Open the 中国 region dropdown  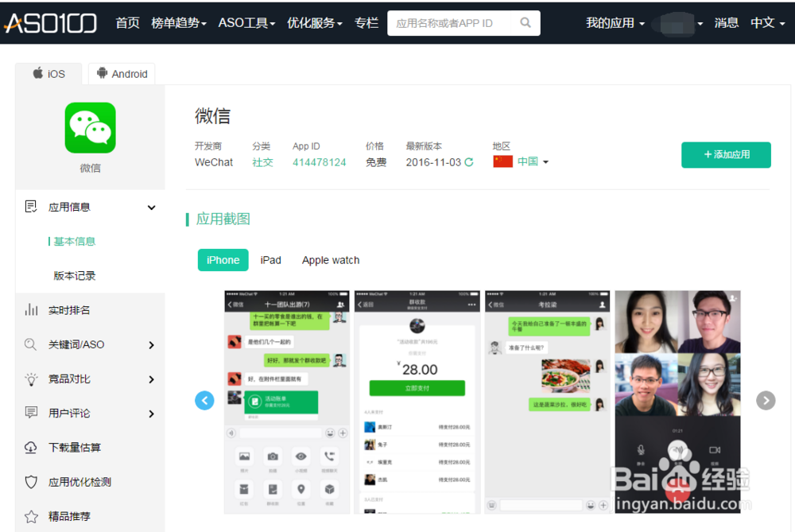click(x=533, y=161)
